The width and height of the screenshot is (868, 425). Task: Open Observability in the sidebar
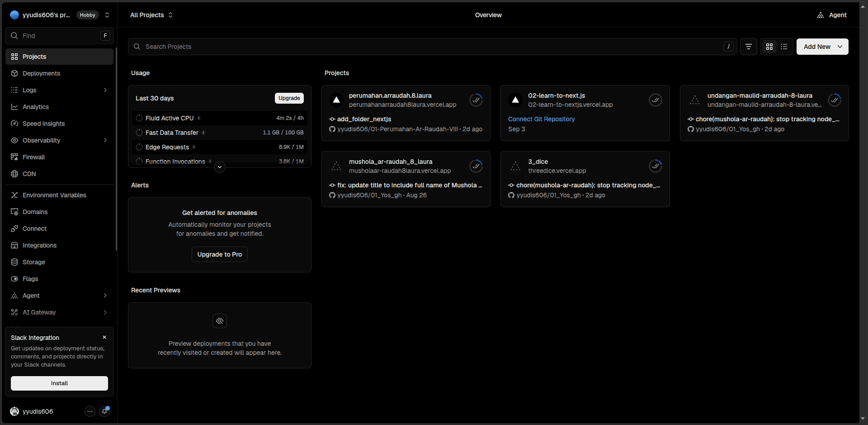click(59, 140)
